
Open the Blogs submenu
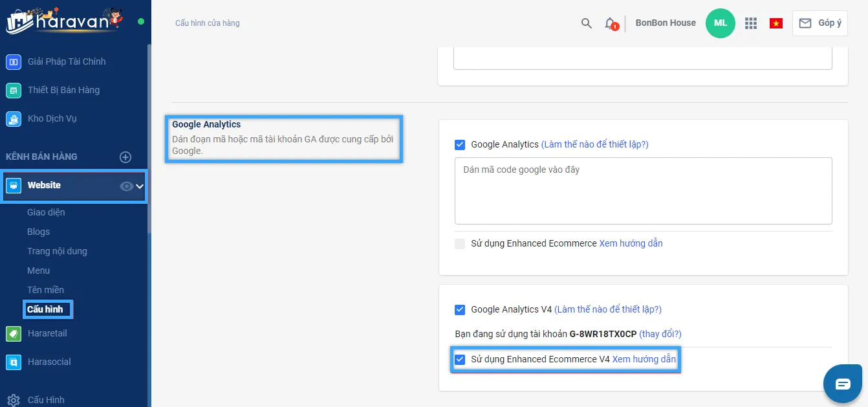[x=38, y=232]
